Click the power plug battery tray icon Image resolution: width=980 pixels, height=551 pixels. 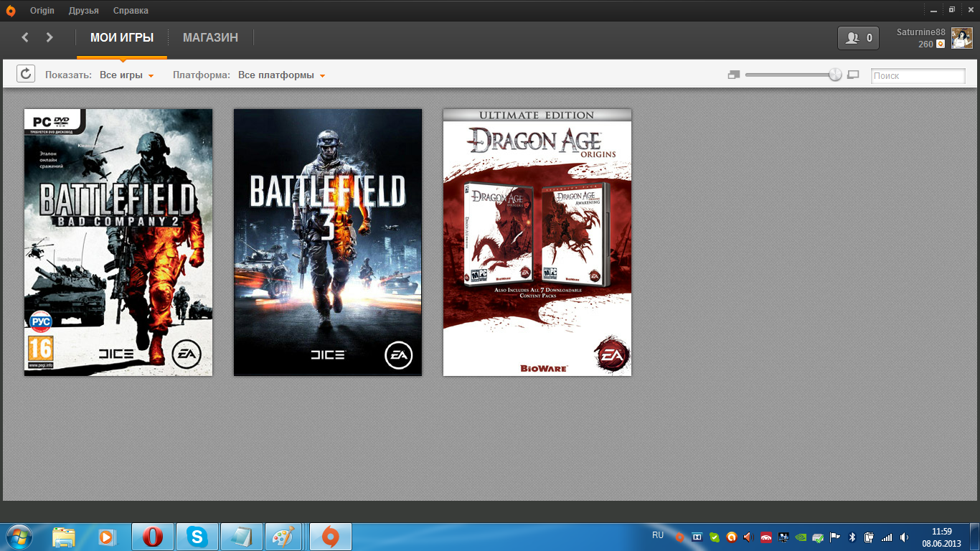click(x=870, y=537)
